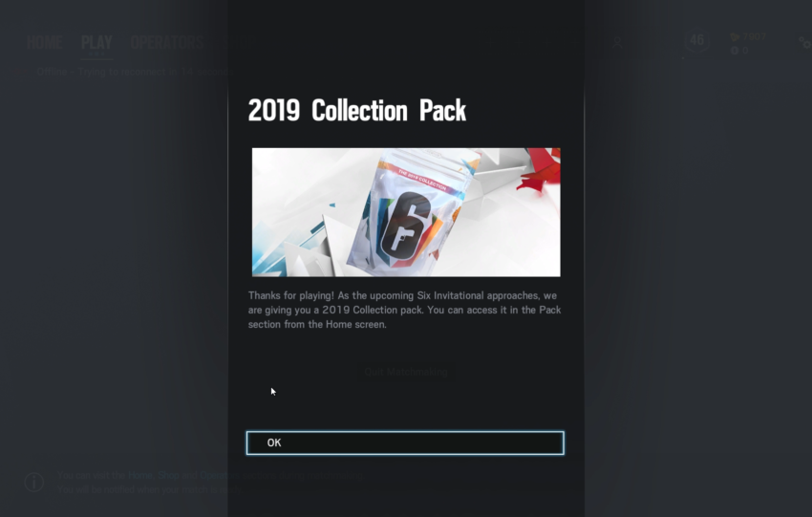Image resolution: width=812 pixels, height=517 pixels.
Task: Click the 2019 Collection Pack banner image
Action: (406, 212)
